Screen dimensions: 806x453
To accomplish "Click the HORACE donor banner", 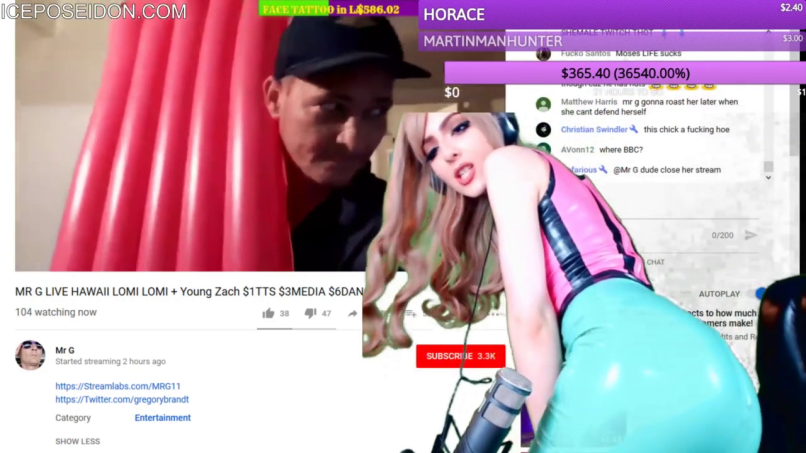I will point(612,14).
